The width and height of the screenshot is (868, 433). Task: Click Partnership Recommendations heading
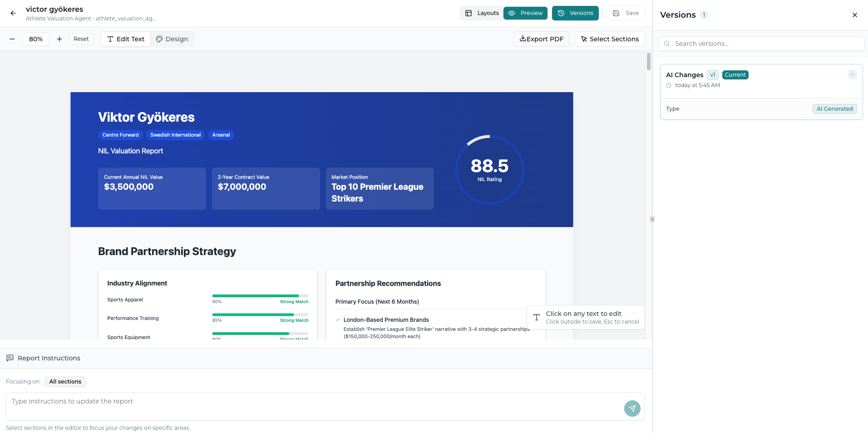point(388,284)
